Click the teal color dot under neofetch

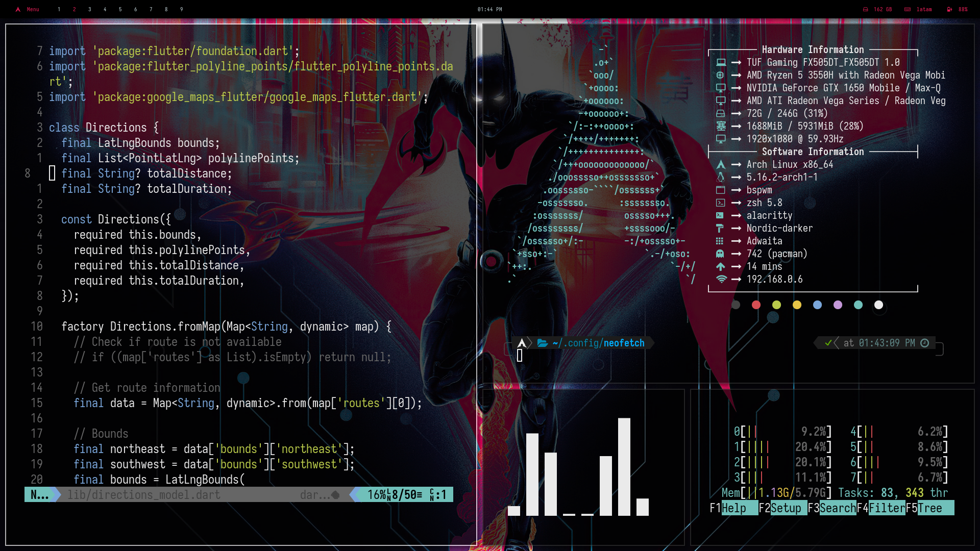(x=859, y=305)
